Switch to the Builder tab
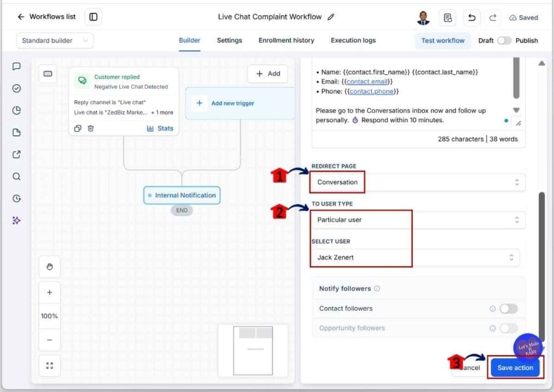Image resolution: width=554 pixels, height=392 pixels. pyautogui.click(x=189, y=41)
